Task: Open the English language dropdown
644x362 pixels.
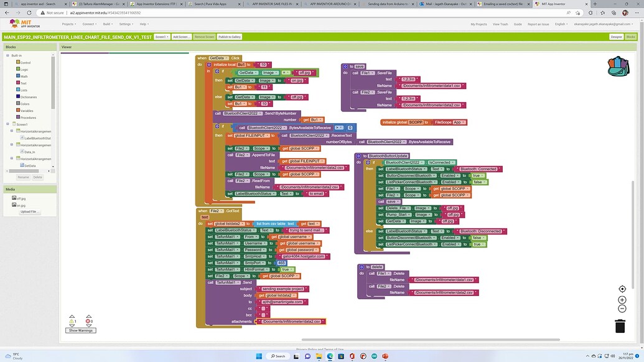Action: pos(559,24)
